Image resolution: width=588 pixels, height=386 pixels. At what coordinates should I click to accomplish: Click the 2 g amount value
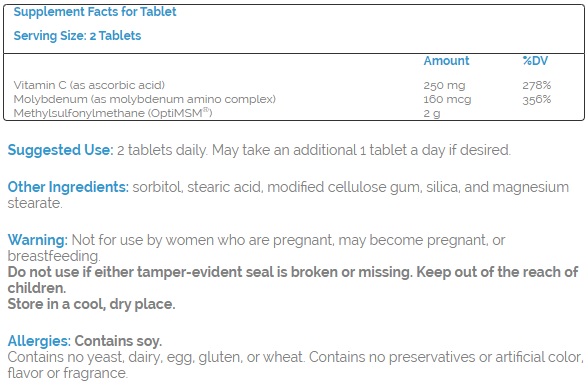(x=432, y=113)
